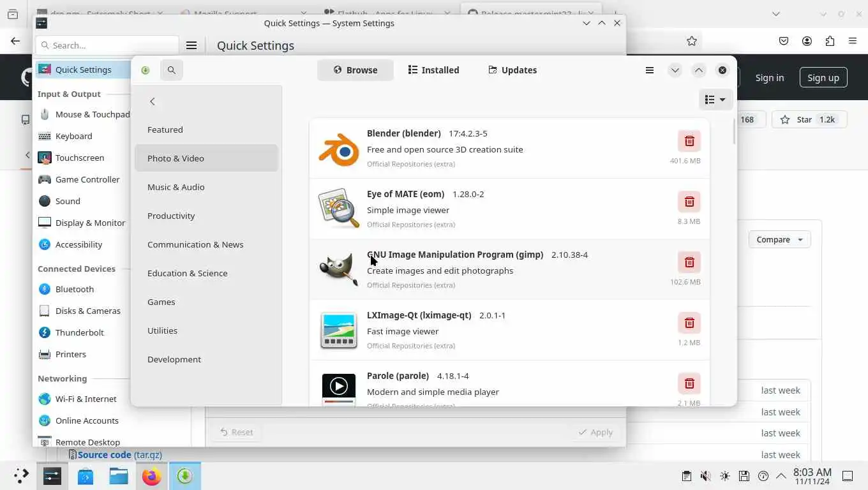Switch to the Browse tab
Viewport: 868px width, 490px height.
[355, 70]
